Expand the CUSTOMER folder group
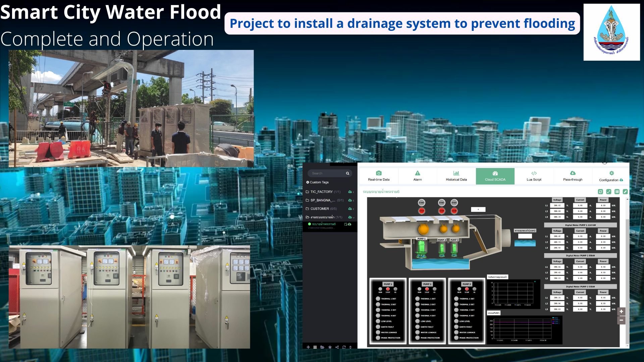The height and width of the screenshot is (362, 644). pyautogui.click(x=319, y=208)
